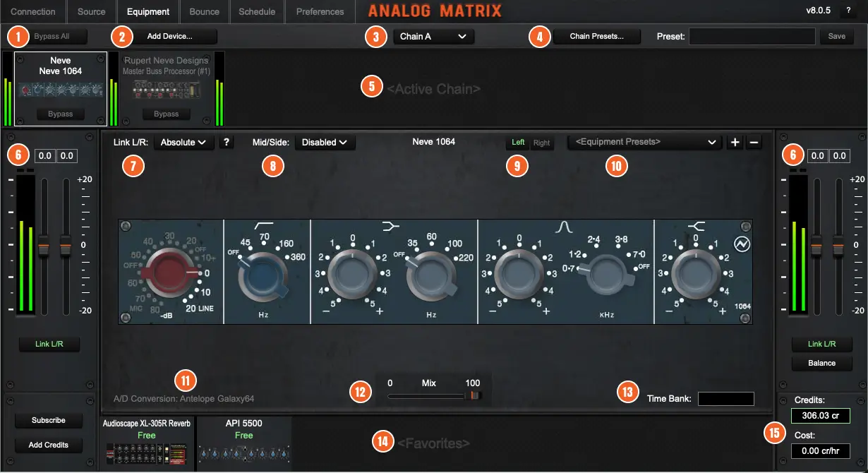Click the v8.0.5 version label
This screenshot has height=473, width=868.
818,11
